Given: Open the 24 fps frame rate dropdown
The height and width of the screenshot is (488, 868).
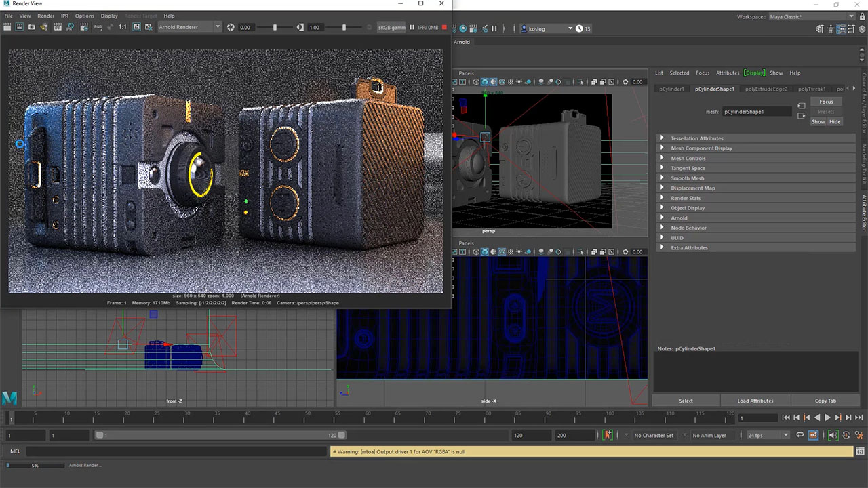Looking at the screenshot, I should tap(768, 435).
